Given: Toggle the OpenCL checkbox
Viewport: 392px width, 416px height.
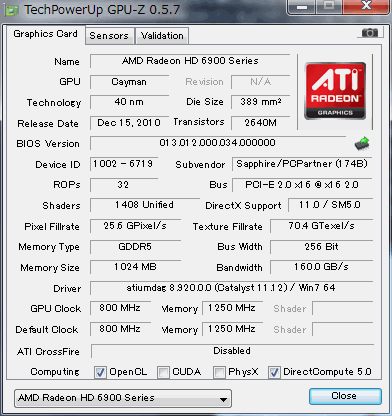Looking at the screenshot, I should point(100,372).
